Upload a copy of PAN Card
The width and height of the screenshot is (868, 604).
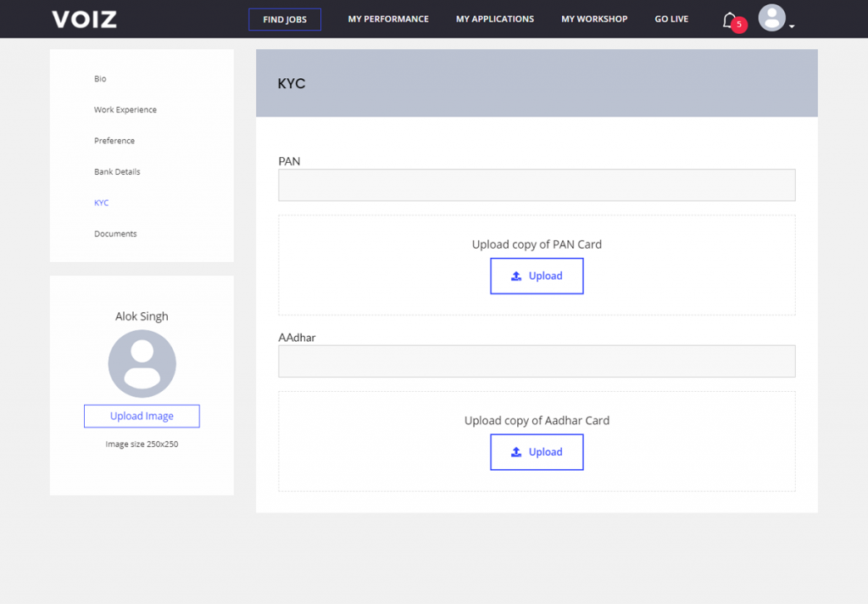coord(537,276)
